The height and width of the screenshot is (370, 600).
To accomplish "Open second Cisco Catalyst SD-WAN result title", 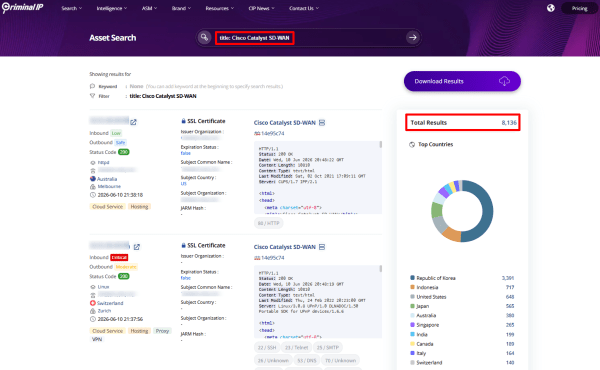I will tap(285, 247).
